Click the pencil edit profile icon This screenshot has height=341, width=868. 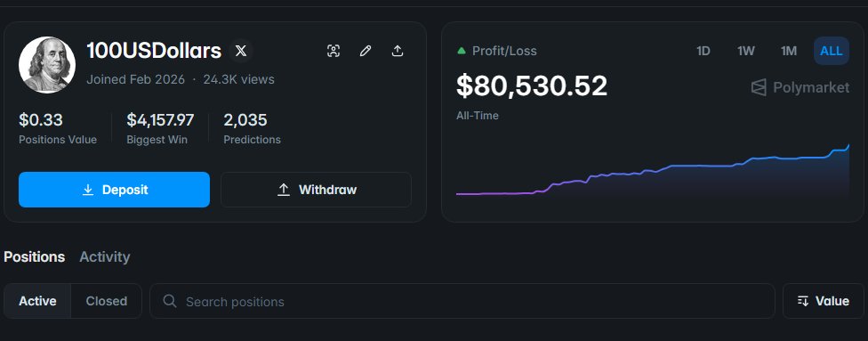366,51
